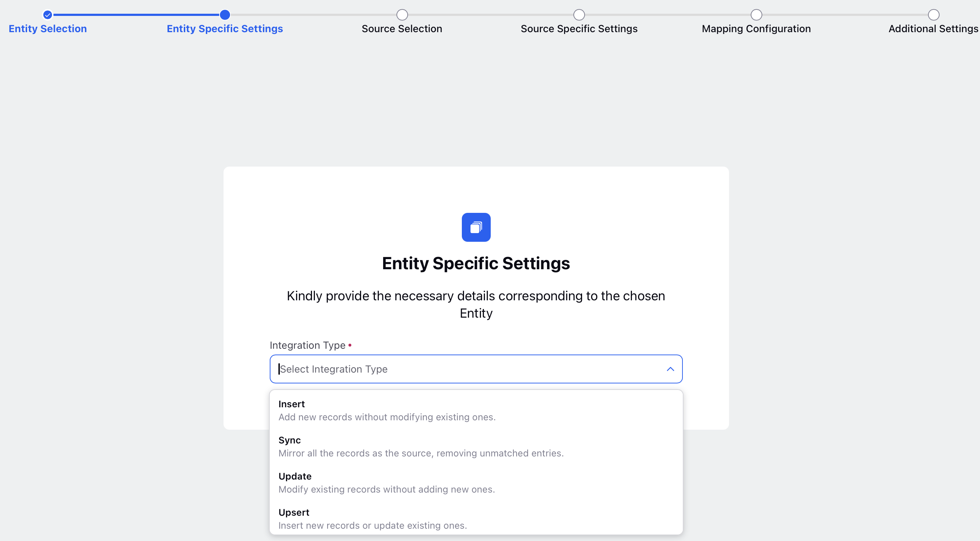Screen dimensions: 980x541
Task: Choose the Insert integration type option
Action: tap(476, 411)
